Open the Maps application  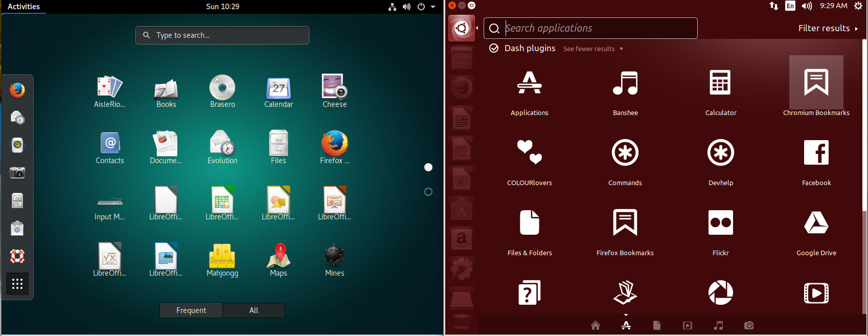point(279,256)
